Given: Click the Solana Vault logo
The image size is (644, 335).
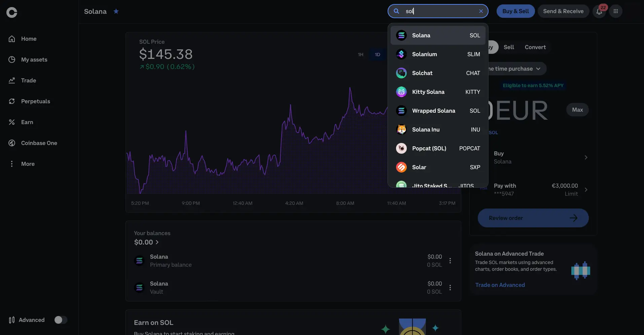Looking at the screenshot, I should [x=139, y=288].
